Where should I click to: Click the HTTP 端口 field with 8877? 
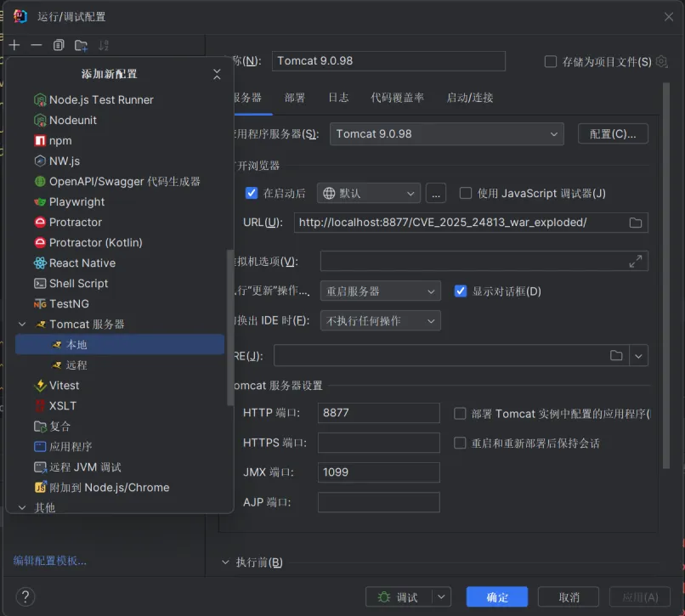pyautogui.click(x=378, y=413)
